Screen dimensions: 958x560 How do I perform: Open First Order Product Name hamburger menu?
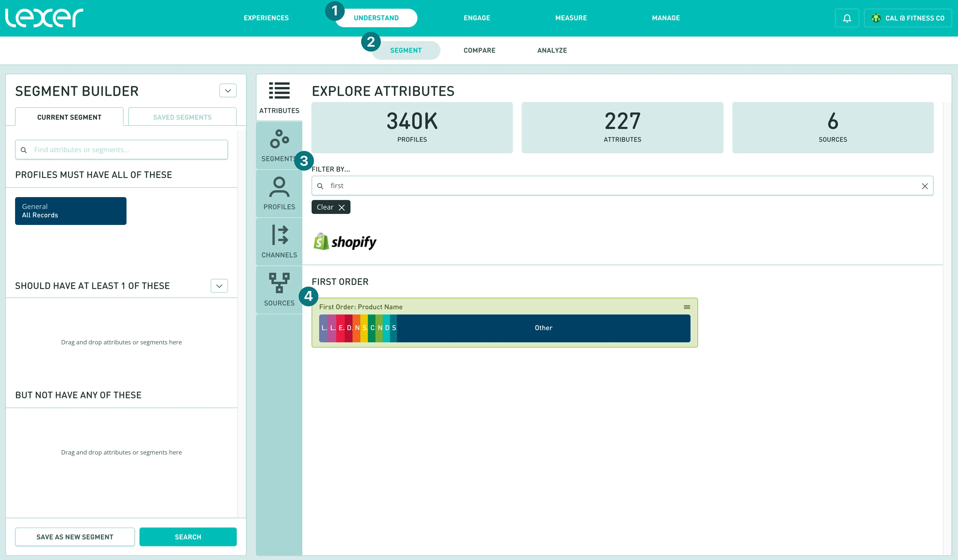point(686,307)
